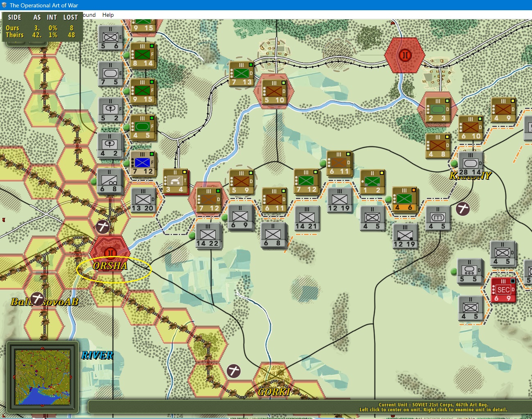
Task: Select the gray infantry unit 14 22
Action: click(x=208, y=236)
